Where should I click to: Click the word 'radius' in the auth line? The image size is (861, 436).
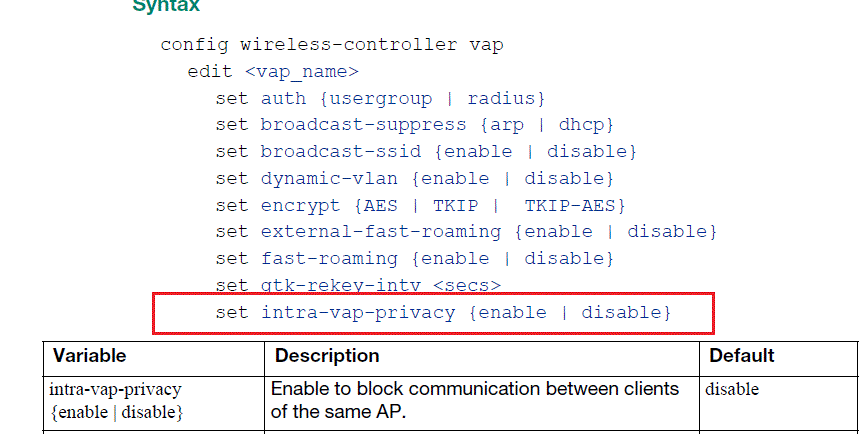click(505, 98)
